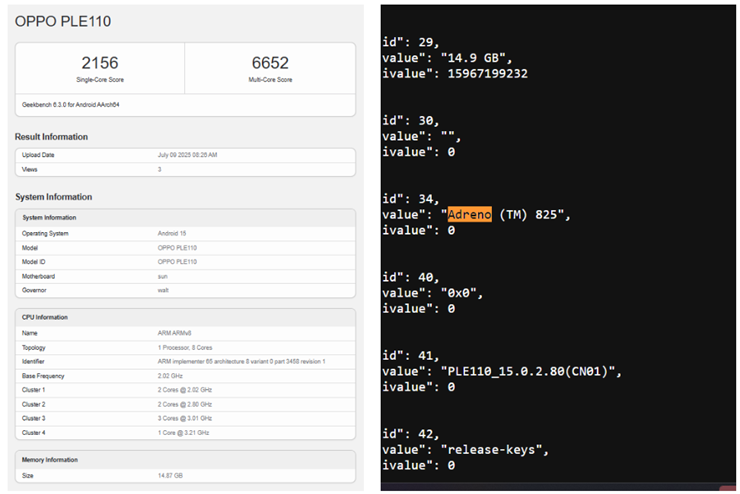Select the Operating System Android 15 row
The height and width of the screenshot is (494, 740).
(185, 232)
